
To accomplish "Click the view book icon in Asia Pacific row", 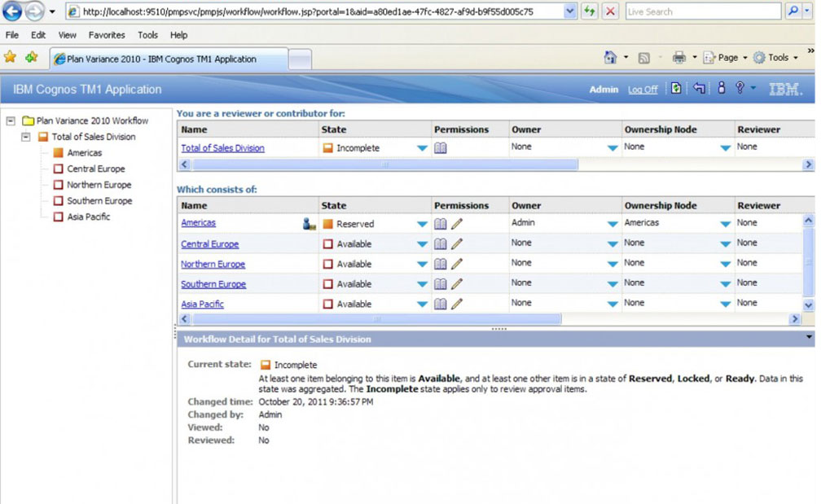I will point(441,304).
